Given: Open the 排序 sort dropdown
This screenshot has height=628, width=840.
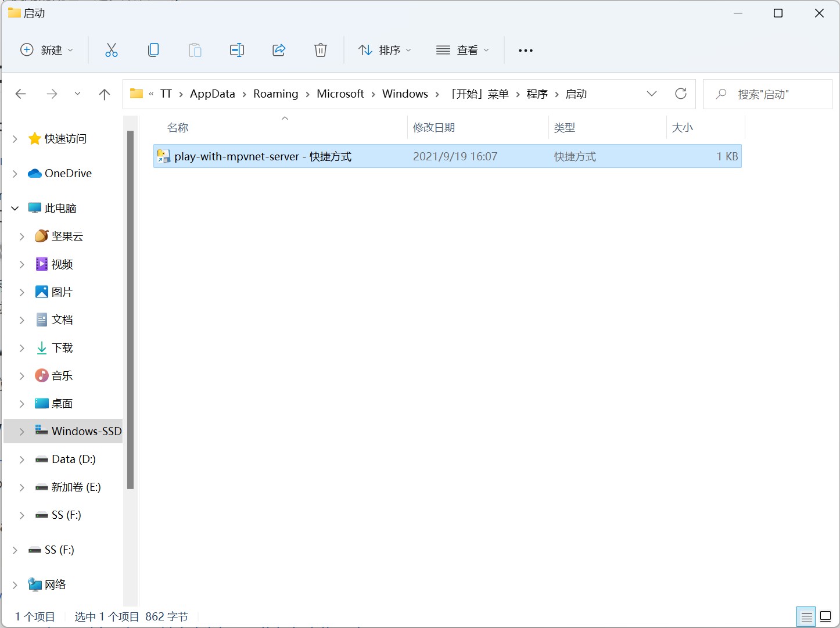Looking at the screenshot, I should point(385,50).
